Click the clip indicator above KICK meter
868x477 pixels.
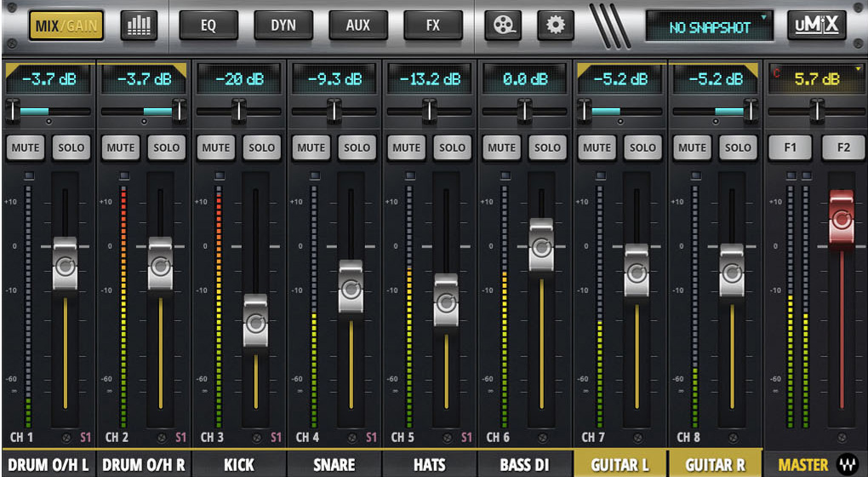pos(220,175)
